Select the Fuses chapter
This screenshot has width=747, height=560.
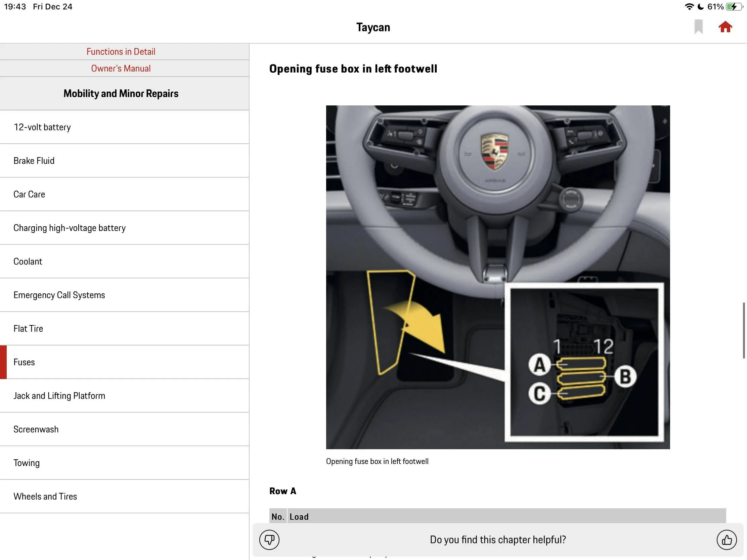point(125,362)
